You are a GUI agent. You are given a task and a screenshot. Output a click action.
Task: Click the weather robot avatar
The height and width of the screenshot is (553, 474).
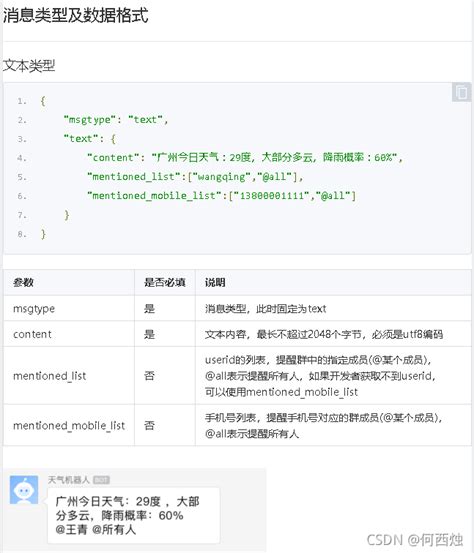coord(24,490)
